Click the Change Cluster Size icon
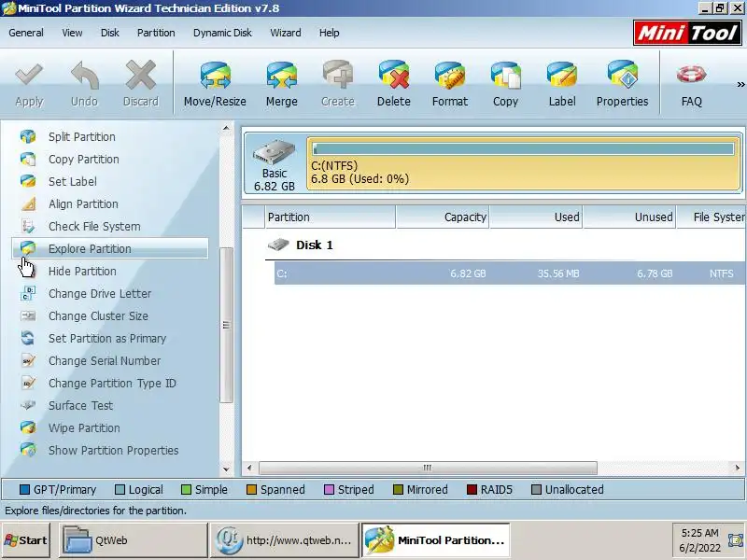This screenshot has height=560, width=747. (28, 315)
